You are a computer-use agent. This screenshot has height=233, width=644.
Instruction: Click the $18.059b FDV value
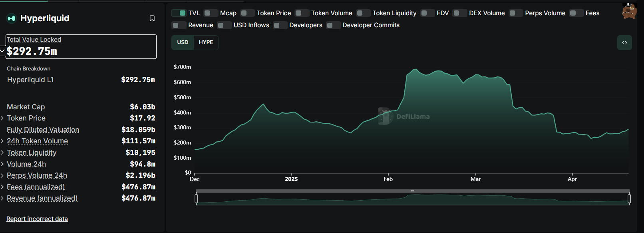pos(138,130)
